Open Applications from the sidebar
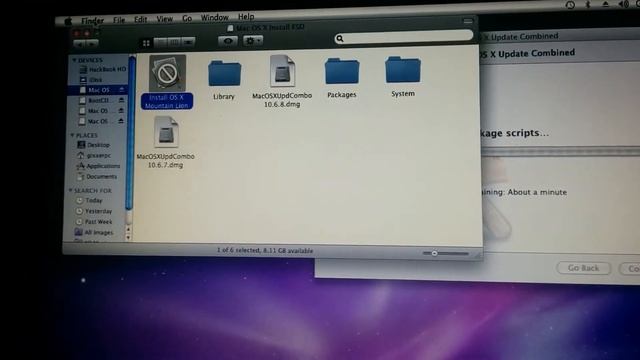 98,166
